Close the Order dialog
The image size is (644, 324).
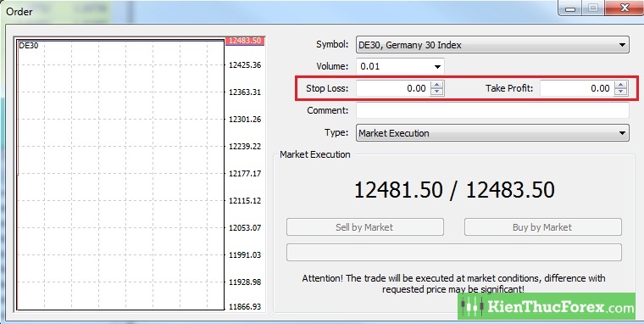tap(625, 8)
